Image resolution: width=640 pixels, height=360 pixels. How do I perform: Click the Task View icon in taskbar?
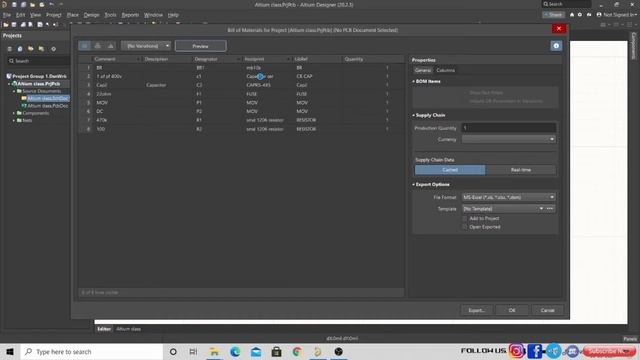tap(193, 351)
